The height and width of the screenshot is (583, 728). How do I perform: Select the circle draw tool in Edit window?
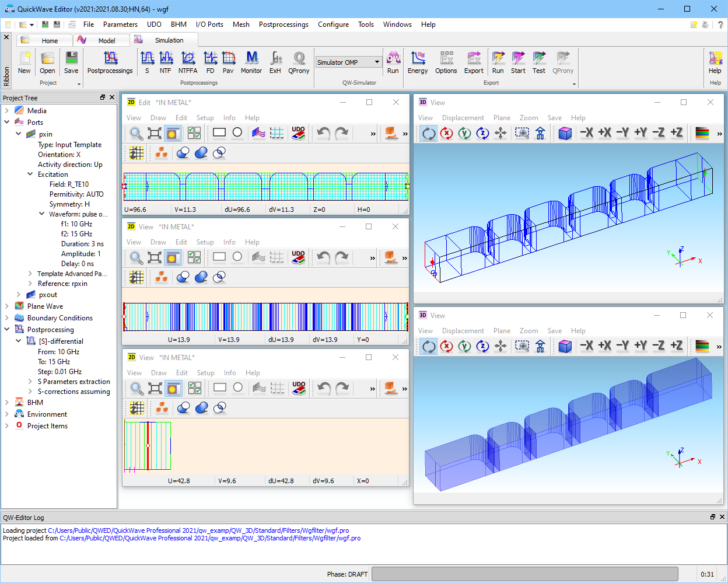pos(237,132)
